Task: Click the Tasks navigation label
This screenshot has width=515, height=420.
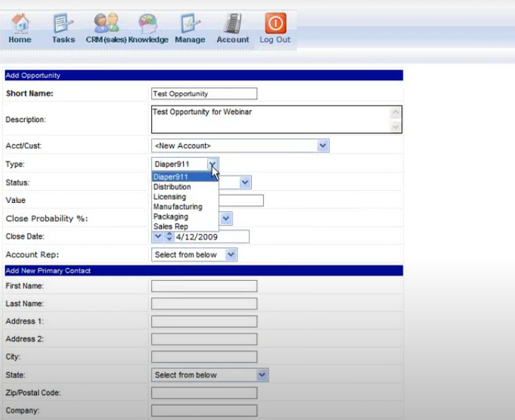Action: pyautogui.click(x=63, y=40)
